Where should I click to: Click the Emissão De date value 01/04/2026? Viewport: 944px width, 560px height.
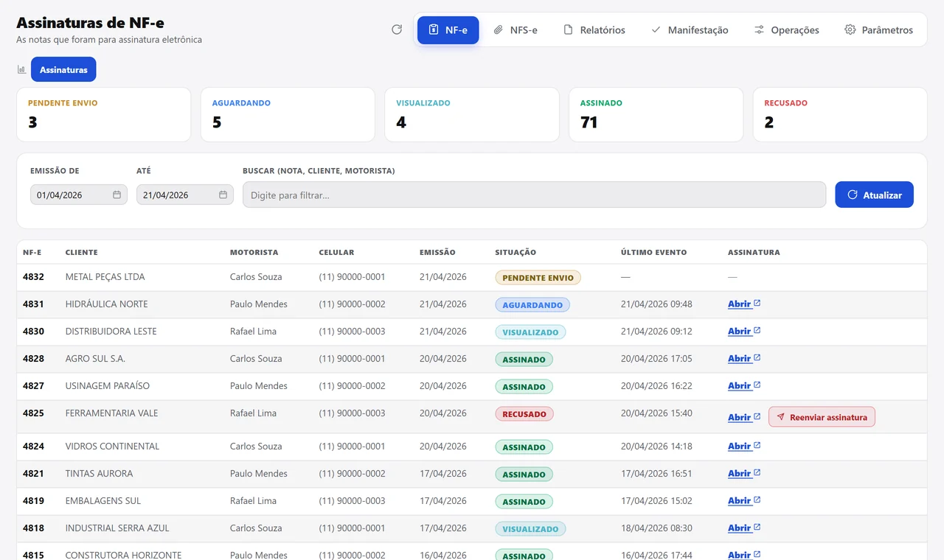[60, 195]
